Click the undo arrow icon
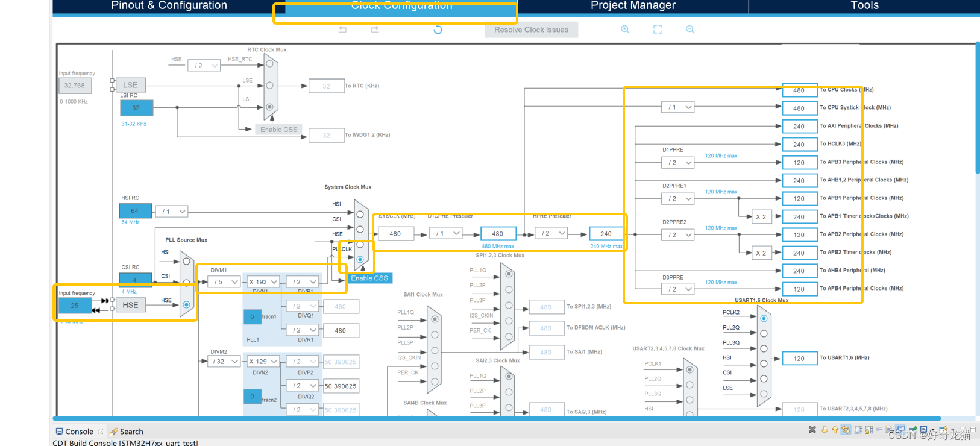Screen dimensions: 980x446 (342, 30)
